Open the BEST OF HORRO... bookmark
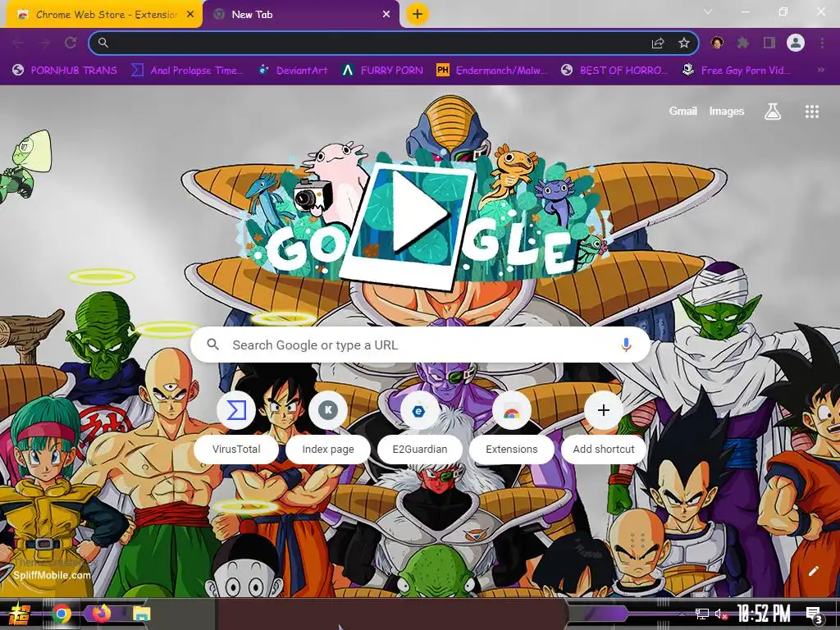Image resolution: width=840 pixels, height=630 pixels. click(x=614, y=71)
